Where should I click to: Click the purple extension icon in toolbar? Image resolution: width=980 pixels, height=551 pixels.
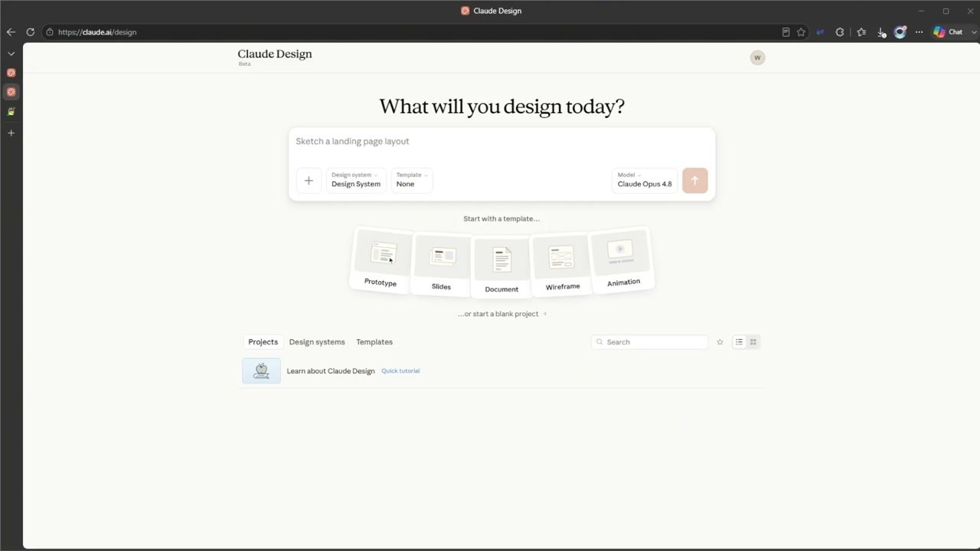coord(821,32)
